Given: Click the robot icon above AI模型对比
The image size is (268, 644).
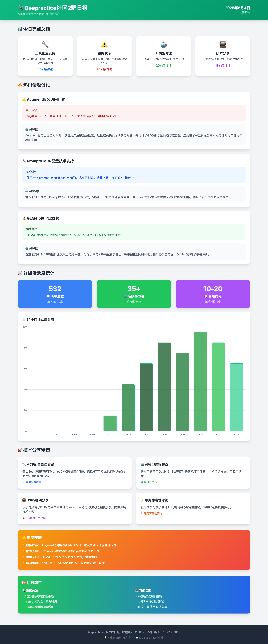Looking at the screenshot, I should (163, 45).
